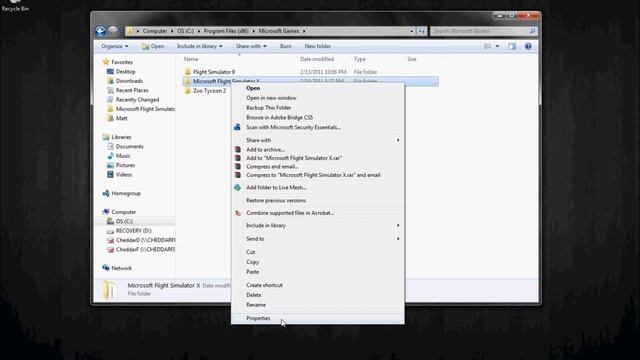Click the Acrobat combine files icon
Screen dimensions: 640x360
238,213
